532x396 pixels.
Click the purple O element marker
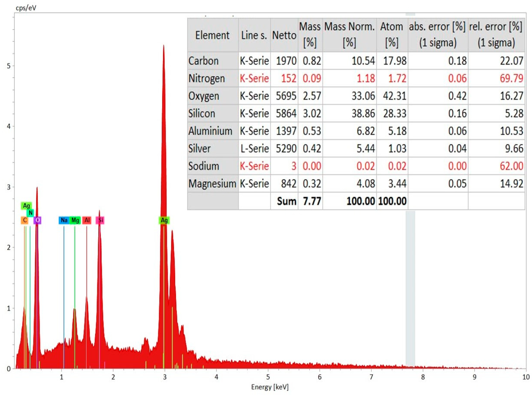click(x=37, y=220)
